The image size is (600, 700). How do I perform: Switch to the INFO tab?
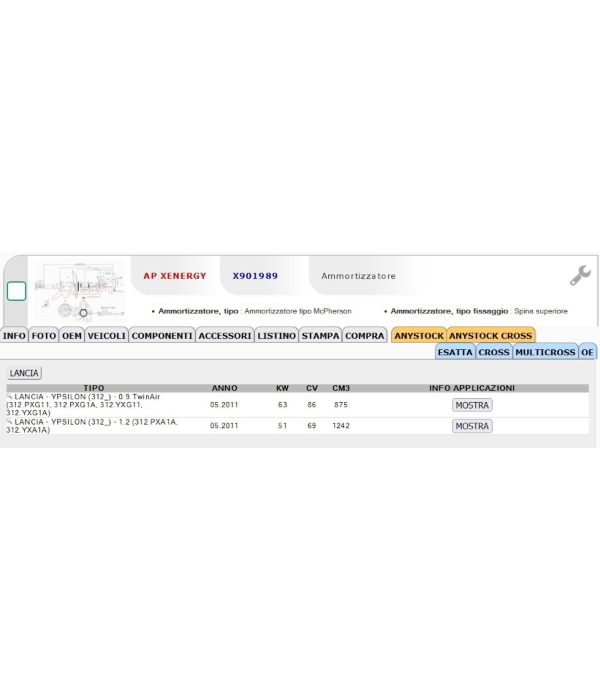pos(14,335)
